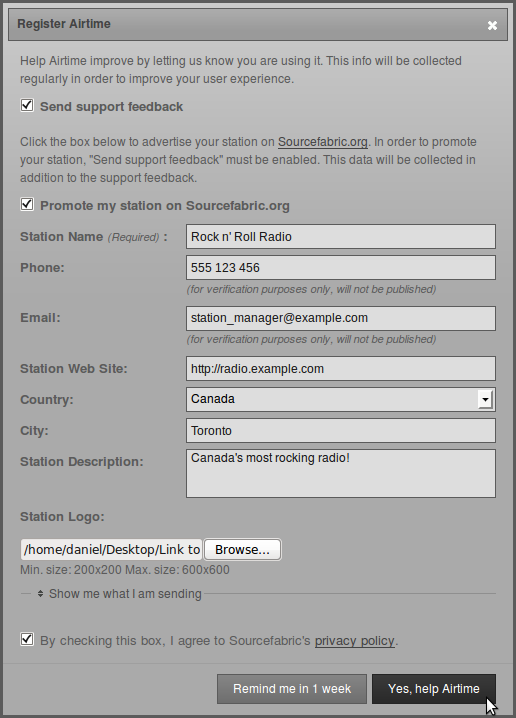Click the station logo file path field

[x=111, y=549]
